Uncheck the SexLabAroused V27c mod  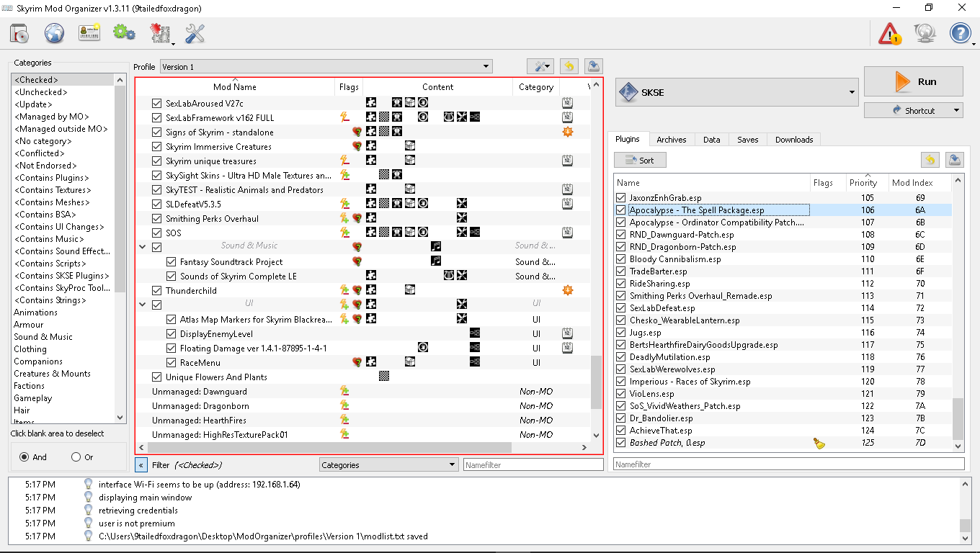click(157, 104)
